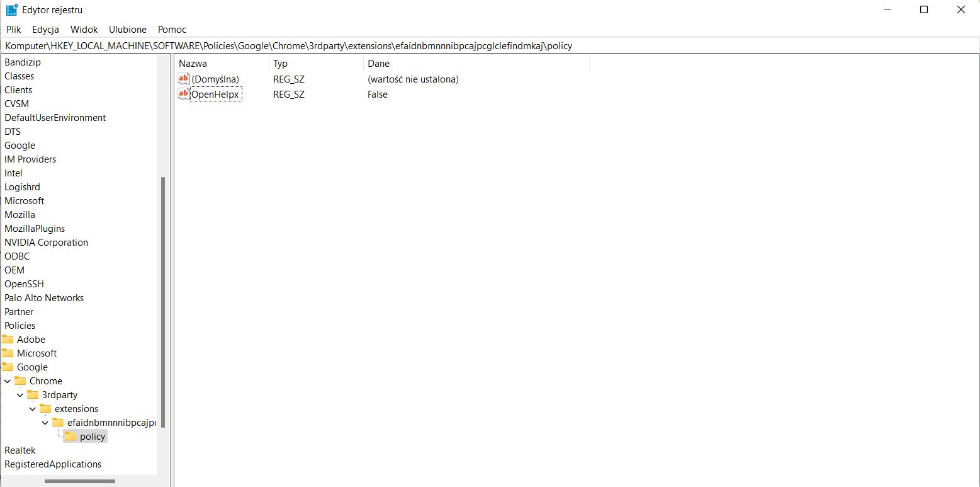Click the extensions key folder icon
This screenshot has width=980, height=487.
point(47,408)
